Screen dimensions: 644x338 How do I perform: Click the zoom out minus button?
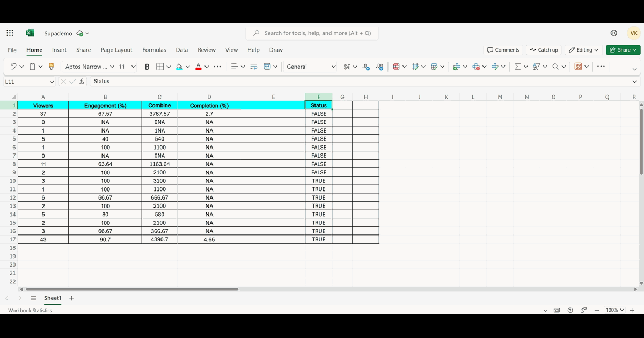point(597,310)
